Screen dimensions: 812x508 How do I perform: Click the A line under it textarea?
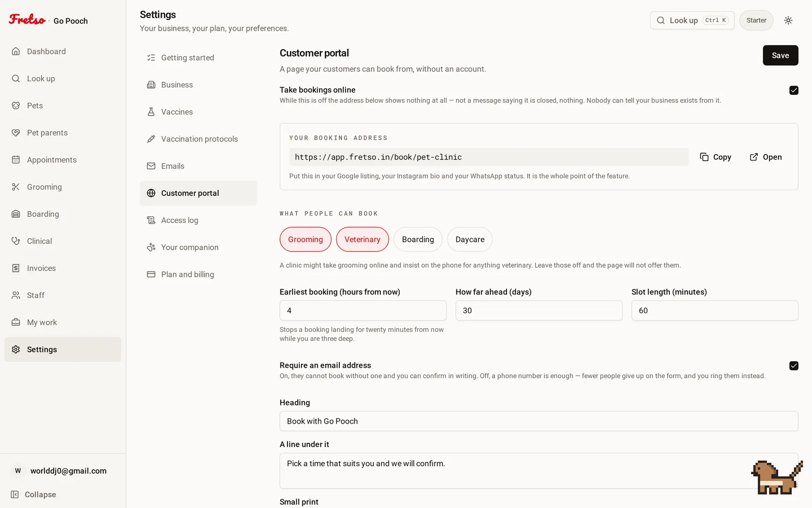pos(539,470)
